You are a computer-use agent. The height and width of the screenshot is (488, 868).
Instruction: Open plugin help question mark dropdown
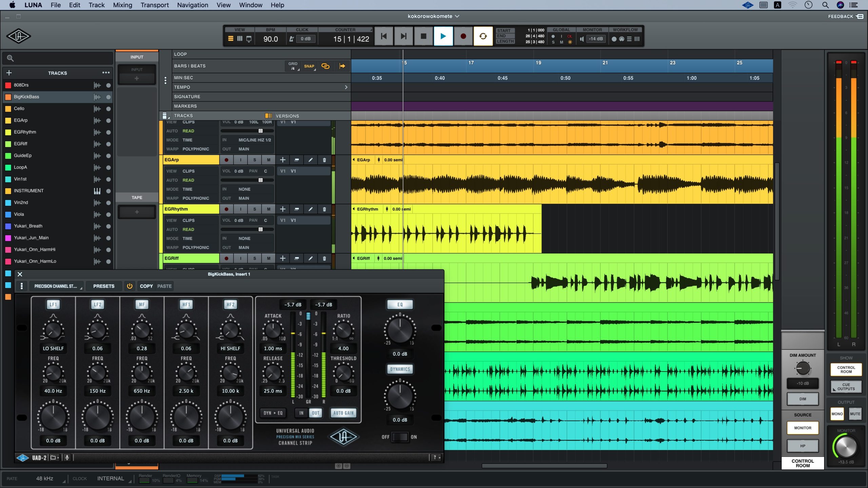point(436,458)
